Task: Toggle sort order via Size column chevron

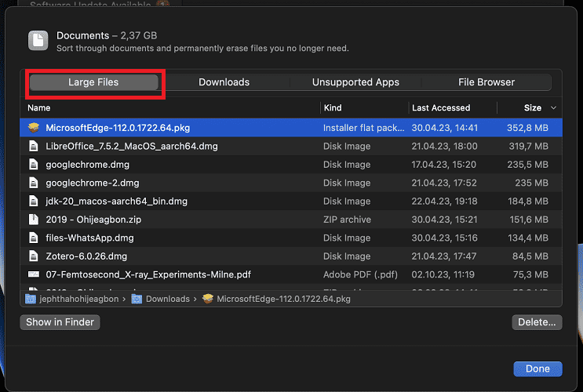Action: [554, 108]
